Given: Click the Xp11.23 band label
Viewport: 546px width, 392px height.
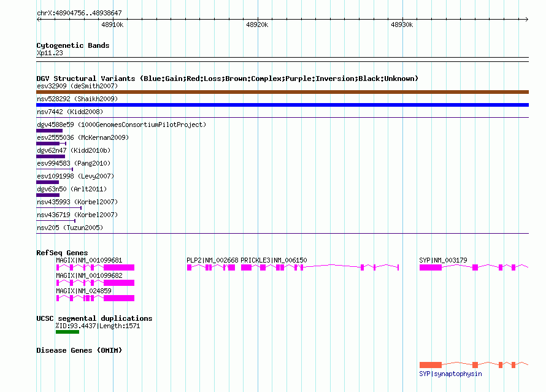Looking at the screenshot, I should (x=50, y=53).
